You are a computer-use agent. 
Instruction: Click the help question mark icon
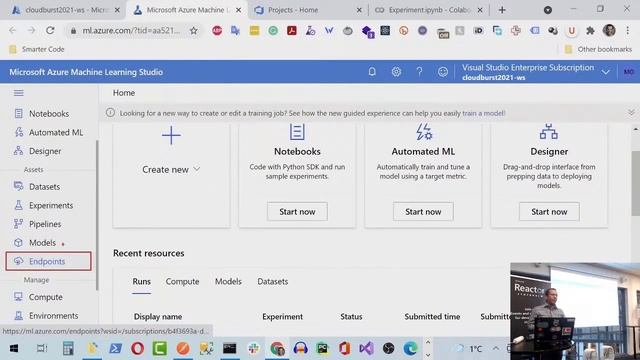pyautogui.click(x=419, y=72)
